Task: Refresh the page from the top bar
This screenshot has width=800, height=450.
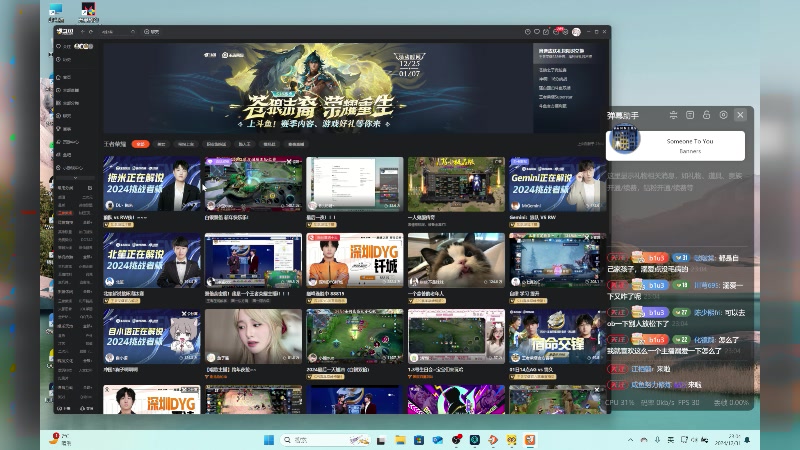Action: (91, 32)
